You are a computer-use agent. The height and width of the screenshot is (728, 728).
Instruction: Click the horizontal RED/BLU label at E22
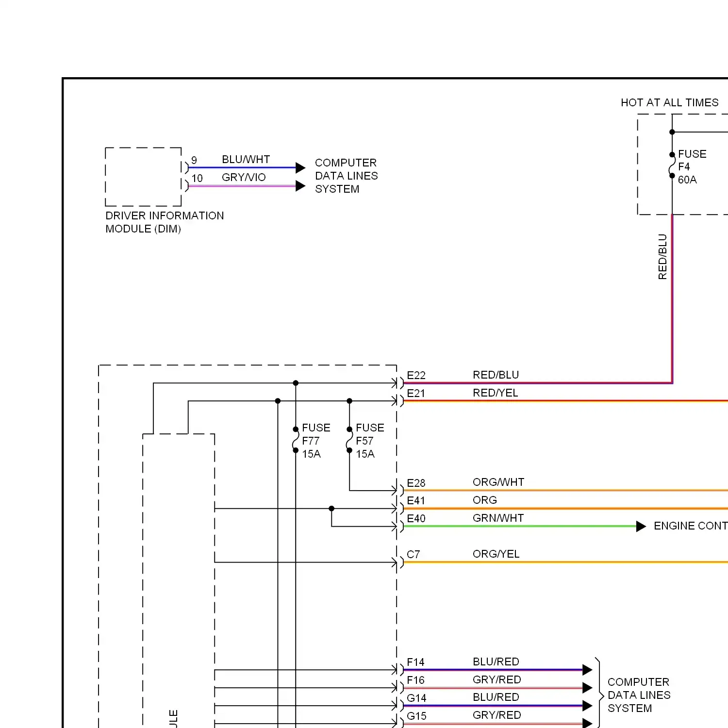click(x=496, y=375)
